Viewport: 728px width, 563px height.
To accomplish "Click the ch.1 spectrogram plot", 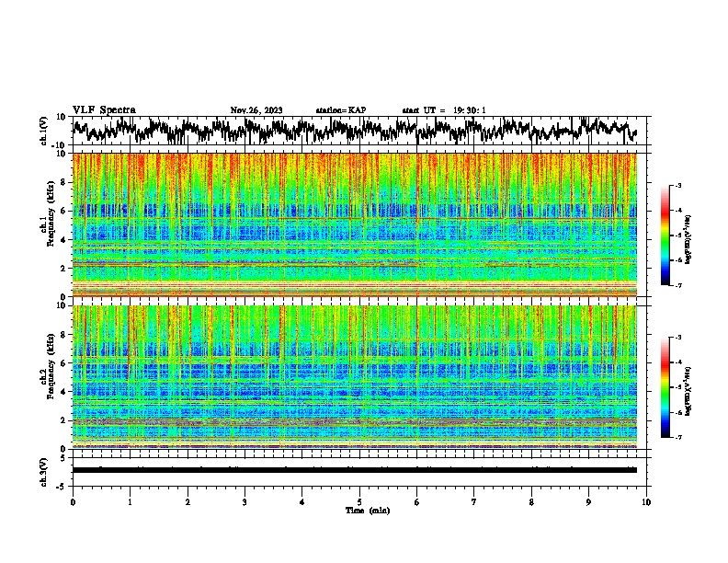I will pos(355,224).
